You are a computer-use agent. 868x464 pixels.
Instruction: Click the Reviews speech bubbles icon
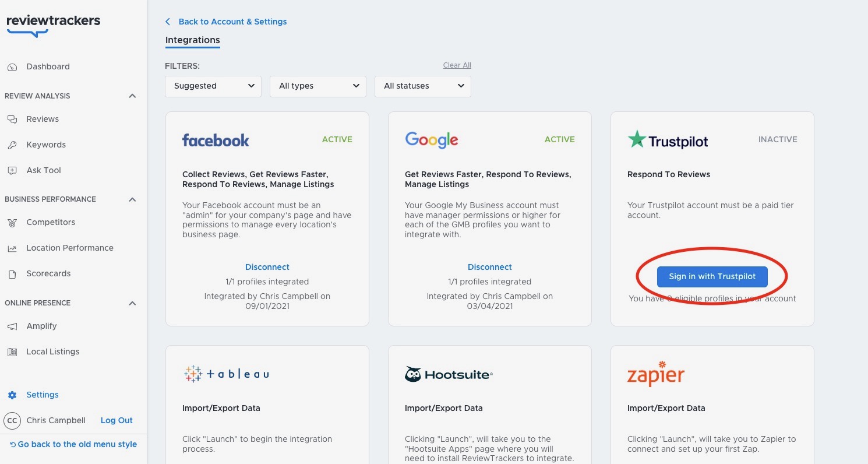(12, 119)
